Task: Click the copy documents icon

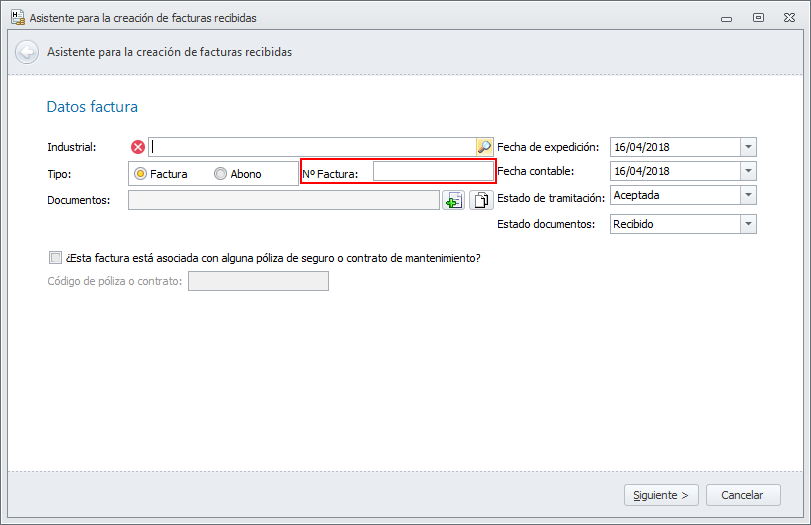Action: [482, 200]
